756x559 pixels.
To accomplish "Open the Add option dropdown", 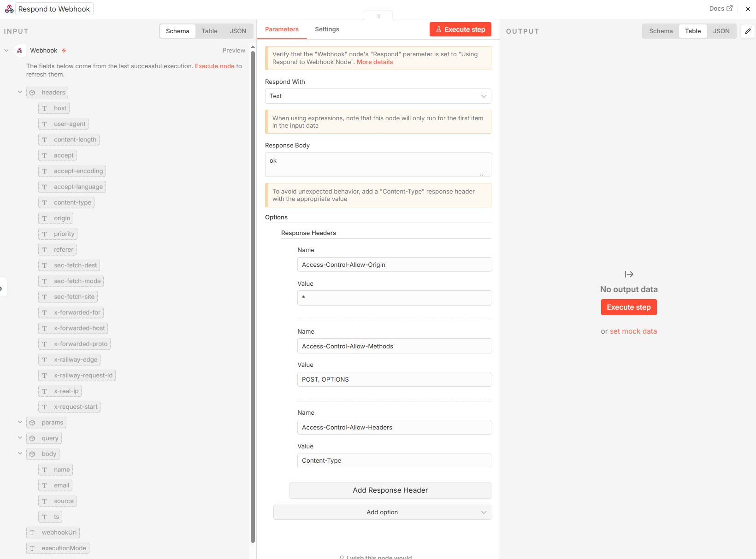I will 382,512.
